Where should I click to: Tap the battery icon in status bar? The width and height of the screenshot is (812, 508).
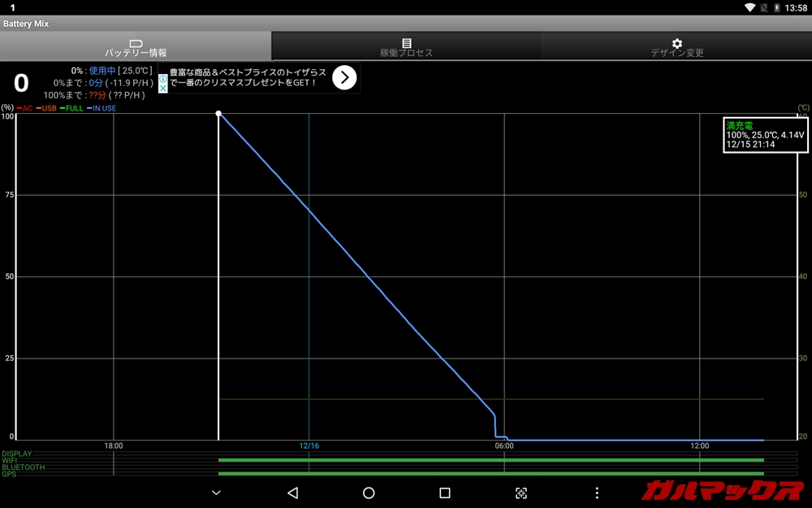click(777, 7)
